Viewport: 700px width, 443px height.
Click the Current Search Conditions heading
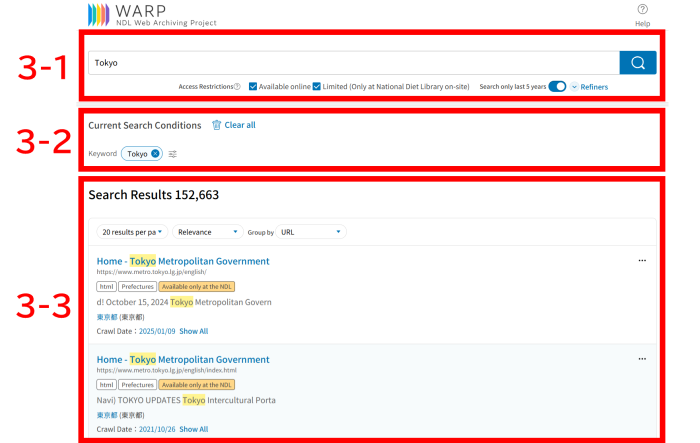[145, 125]
